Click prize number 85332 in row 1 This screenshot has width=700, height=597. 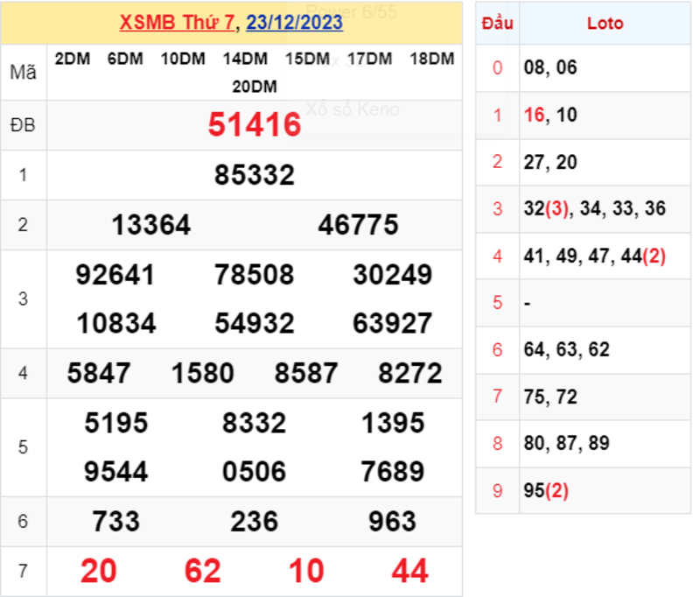coord(253,174)
